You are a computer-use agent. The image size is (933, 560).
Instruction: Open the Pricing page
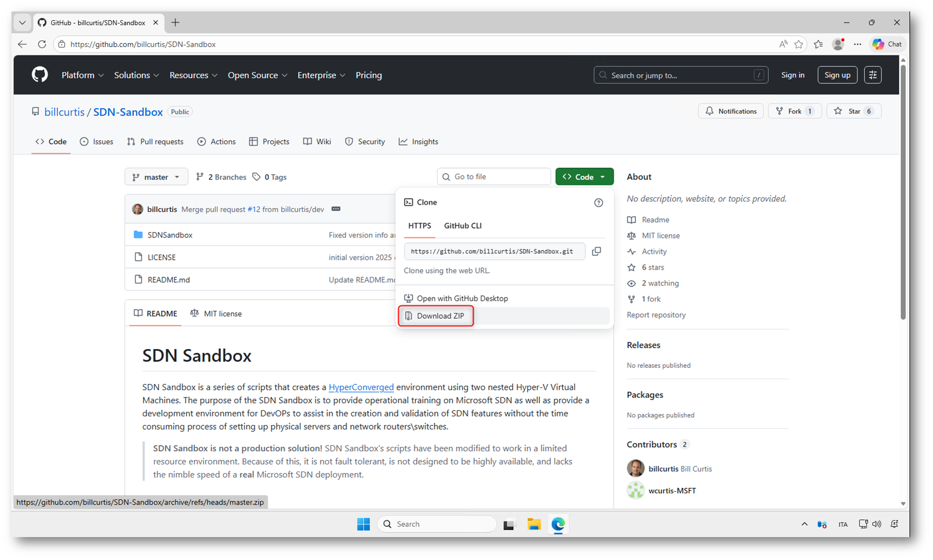point(369,75)
